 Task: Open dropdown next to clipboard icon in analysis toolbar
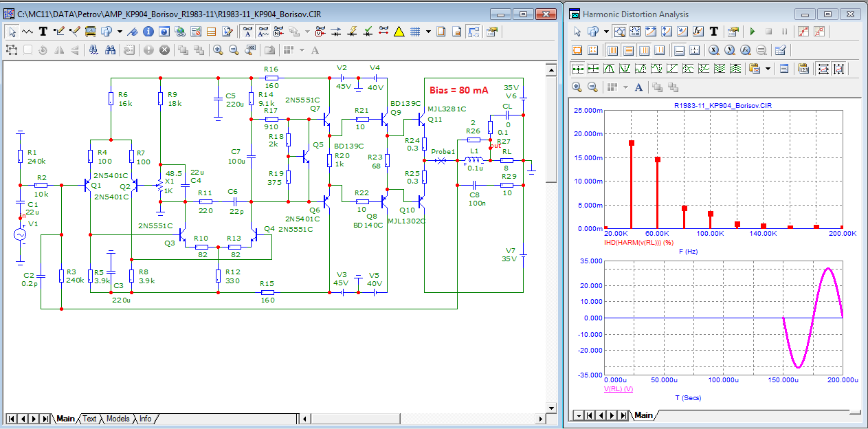coord(767,69)
